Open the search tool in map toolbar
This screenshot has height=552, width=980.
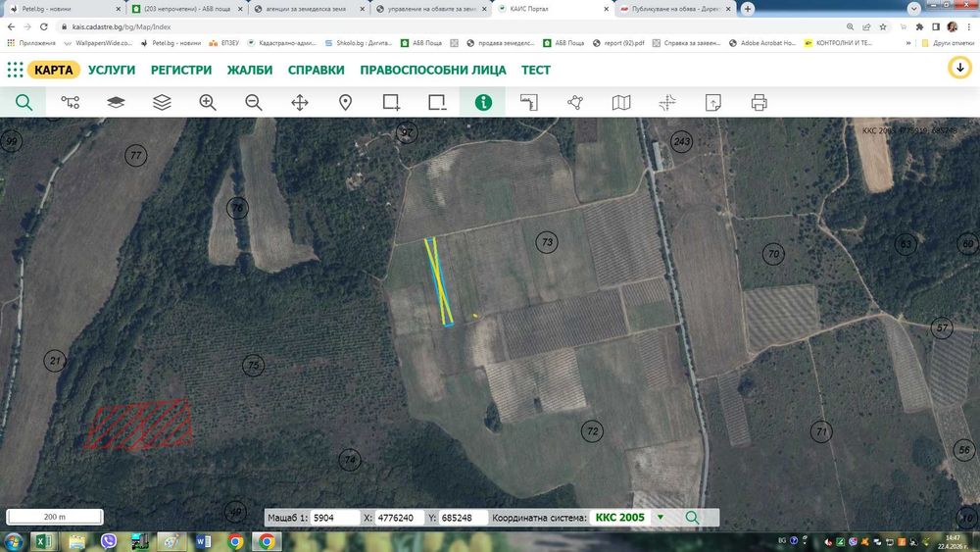(24, 102)
